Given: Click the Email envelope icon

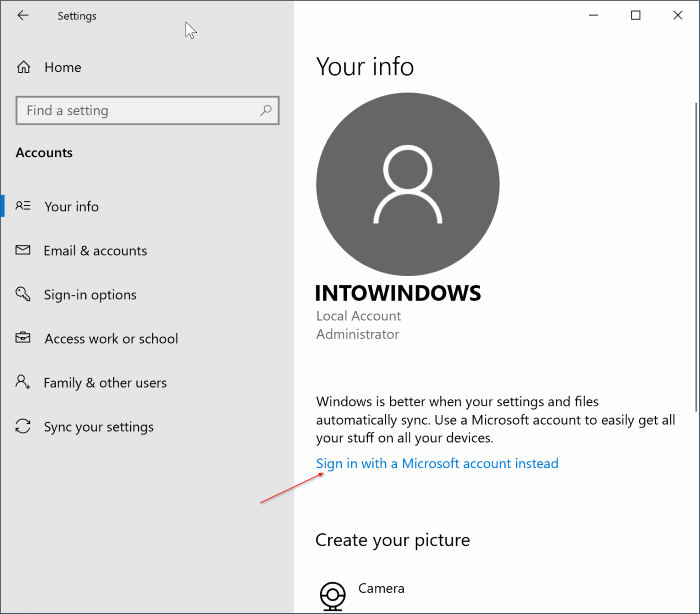Looking at the screenshot, I should click(x=23, y=250).
